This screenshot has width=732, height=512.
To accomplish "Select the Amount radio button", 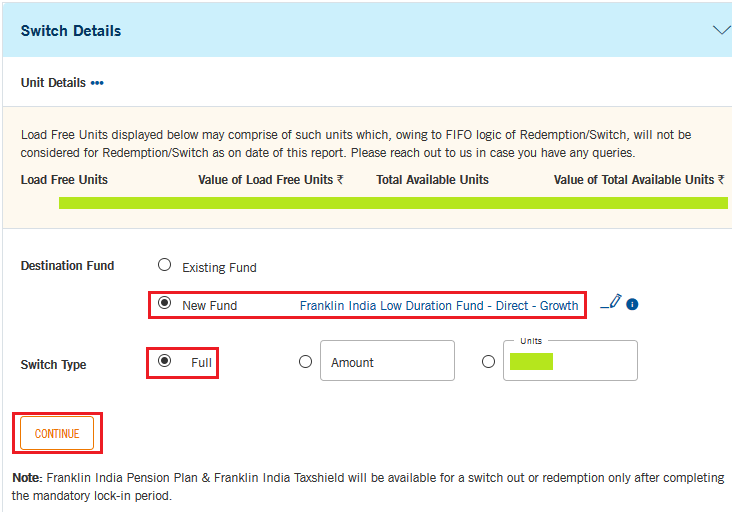I will (306, 362).
